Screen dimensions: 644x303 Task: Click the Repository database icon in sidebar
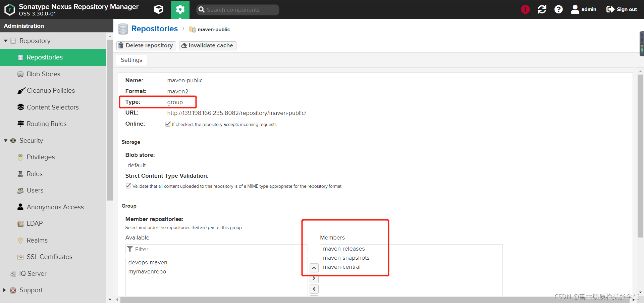13,41
